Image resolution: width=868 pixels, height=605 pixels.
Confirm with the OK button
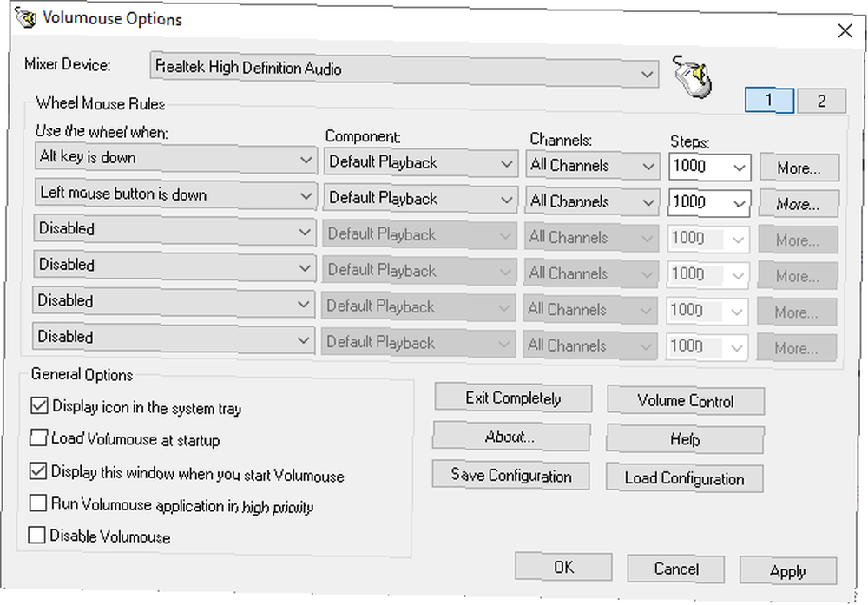click(x=563, y=567)
